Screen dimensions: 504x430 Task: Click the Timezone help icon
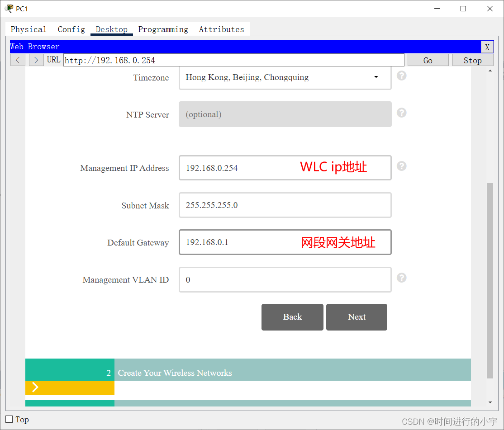(x=401, y=76)
